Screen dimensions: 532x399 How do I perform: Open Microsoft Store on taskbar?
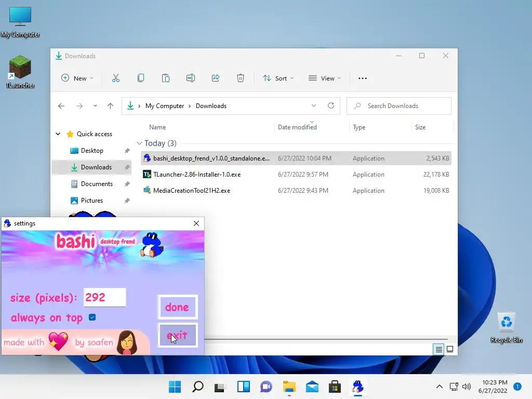point(335,387)
